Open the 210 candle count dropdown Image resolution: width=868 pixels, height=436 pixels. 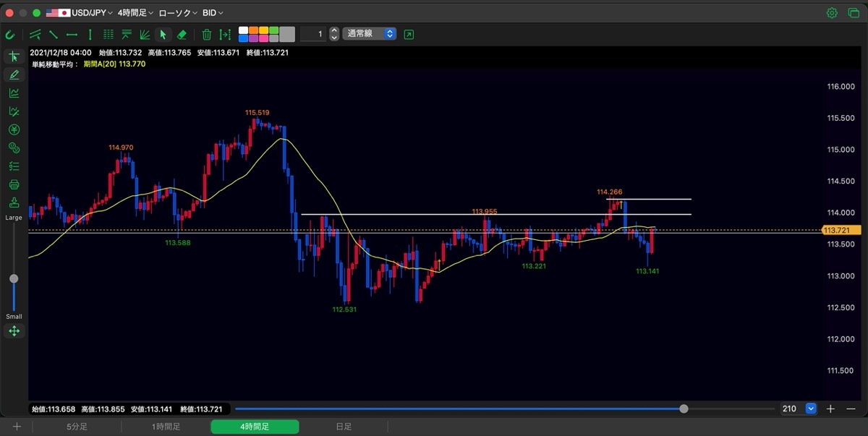(x=799, y=409)
